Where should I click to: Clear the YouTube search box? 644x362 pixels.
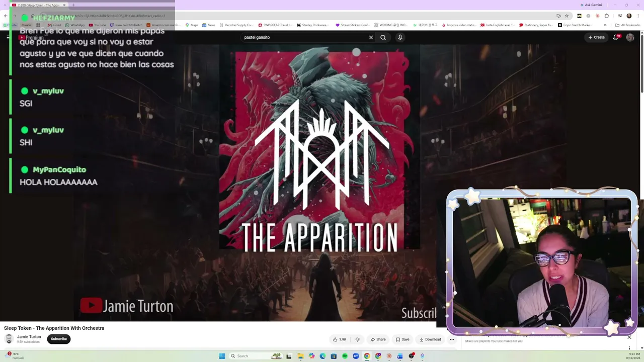[371, 37]
